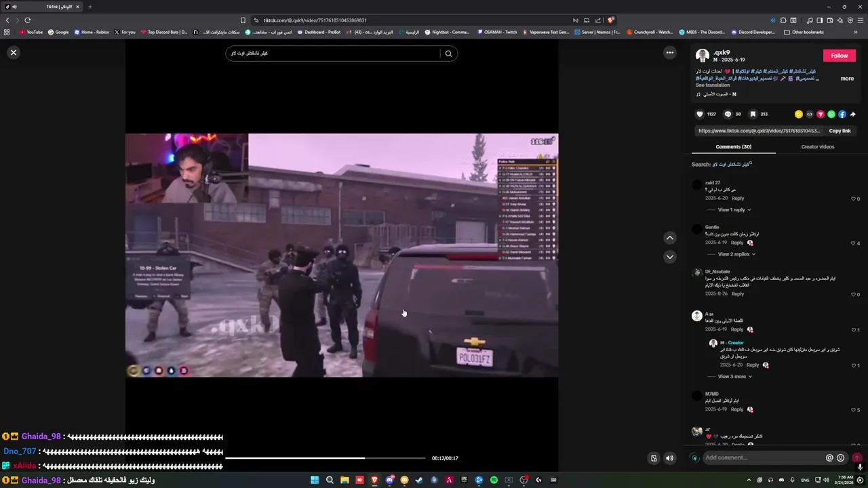Show more bookmarks chevron
Image resolution: width=868 pixels, height=488 pixels.
pyautogui.click(x=855, y=32)
